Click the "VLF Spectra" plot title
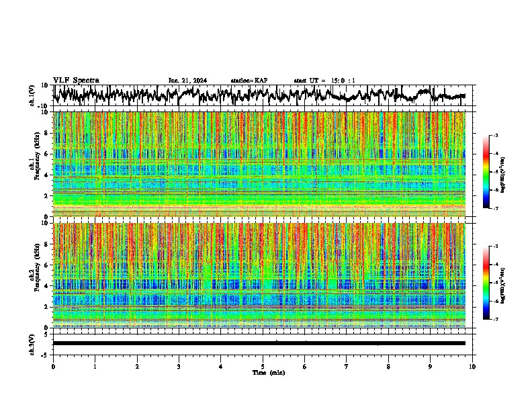The height and width of the screenshot is (411, 532). (76, 81)
